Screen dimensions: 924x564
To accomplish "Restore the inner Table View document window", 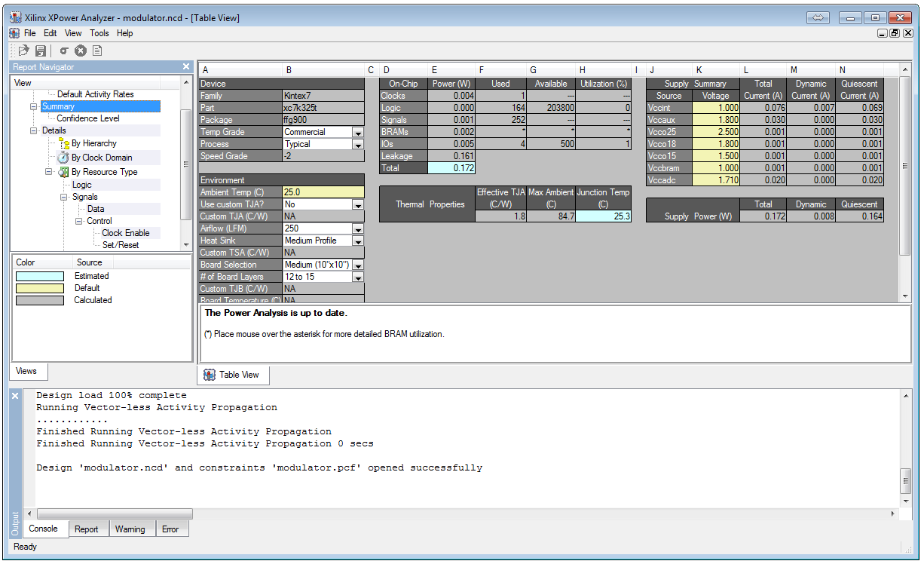I will pyautogui.click(x=895, y=33).
